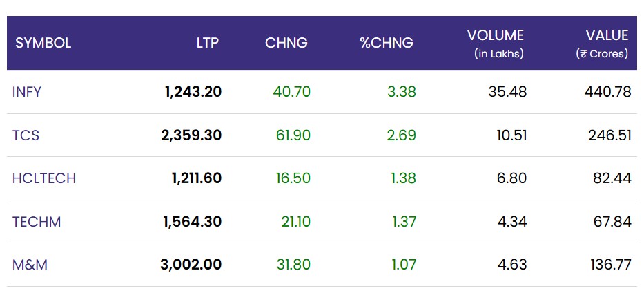
Task: Select INFY percent change 3.38
Action: [x=402, y=92]
